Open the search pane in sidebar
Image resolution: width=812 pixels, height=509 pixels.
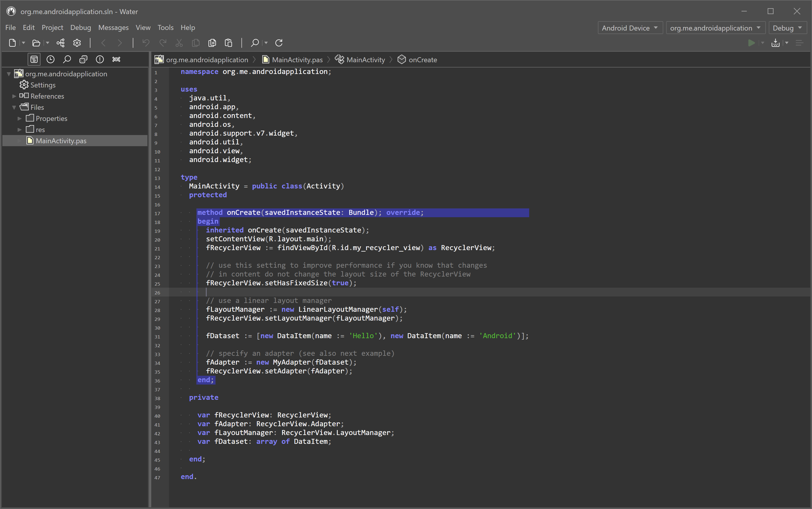coord(67,60)
